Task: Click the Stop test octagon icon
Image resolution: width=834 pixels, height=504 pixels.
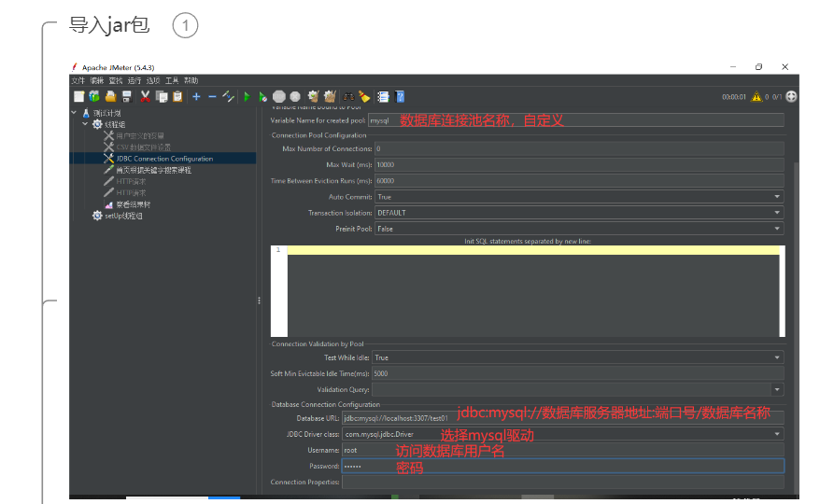Action: [279, 96]
